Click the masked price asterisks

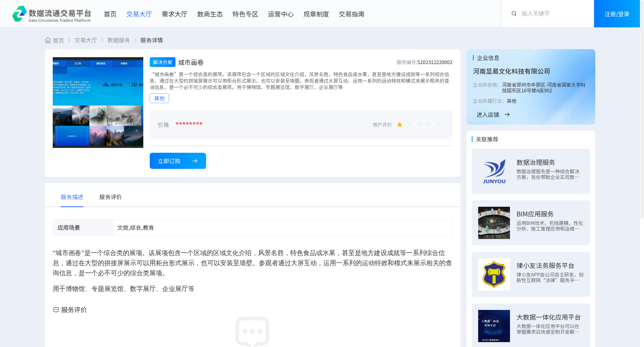tap(189, 124)
